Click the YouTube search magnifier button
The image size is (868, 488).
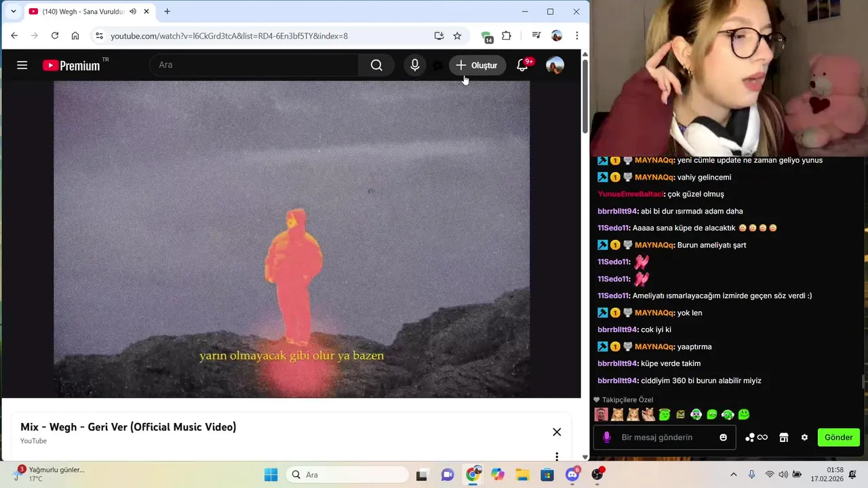(376, 65)
